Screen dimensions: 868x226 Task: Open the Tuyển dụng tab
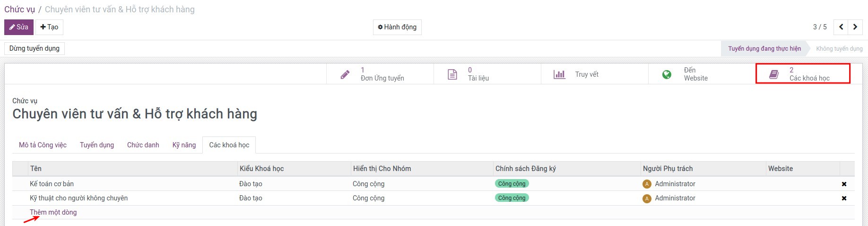tap(97, 145)
